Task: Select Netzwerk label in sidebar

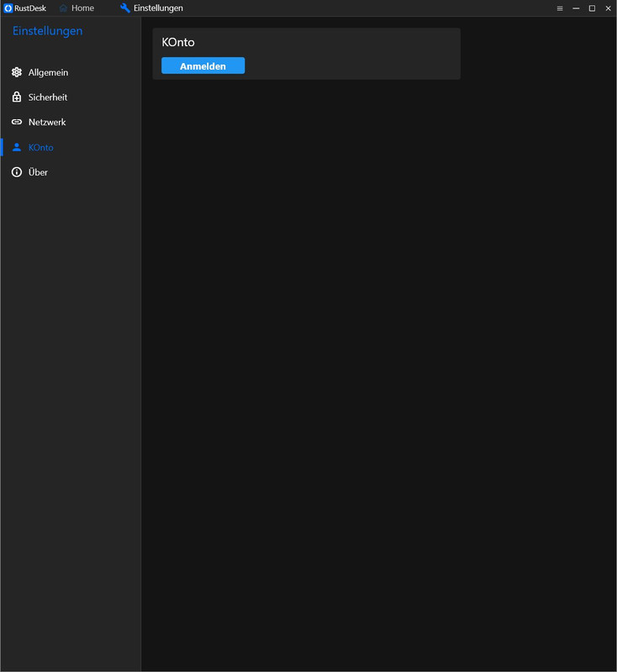Action: (47, 122)
